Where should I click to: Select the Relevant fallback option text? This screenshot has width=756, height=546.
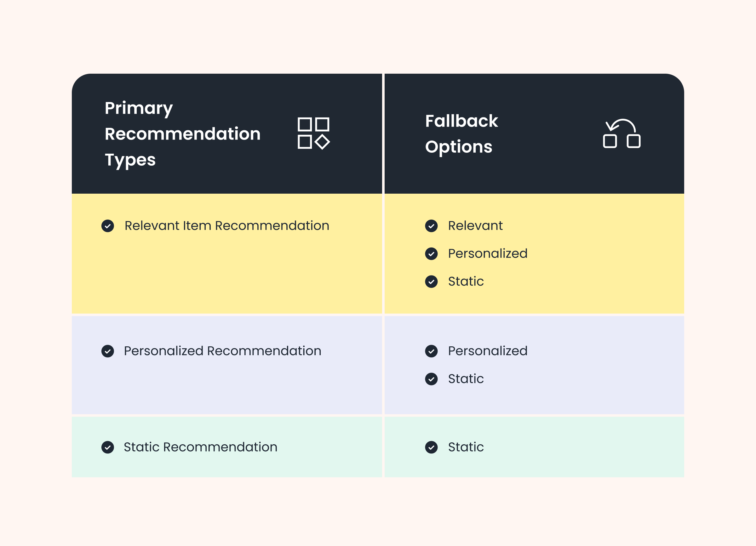[475, 226]
